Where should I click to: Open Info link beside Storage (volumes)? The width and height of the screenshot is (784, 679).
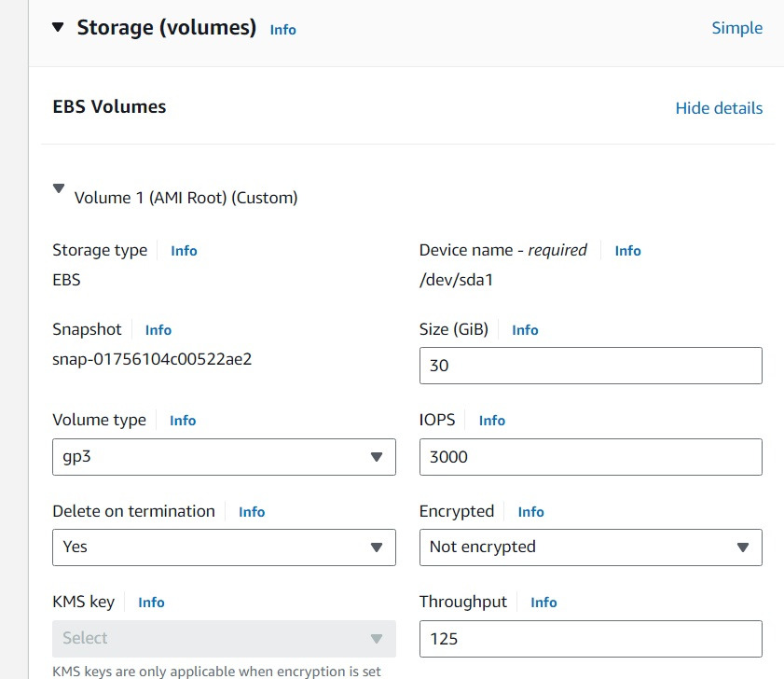point(282,30)
